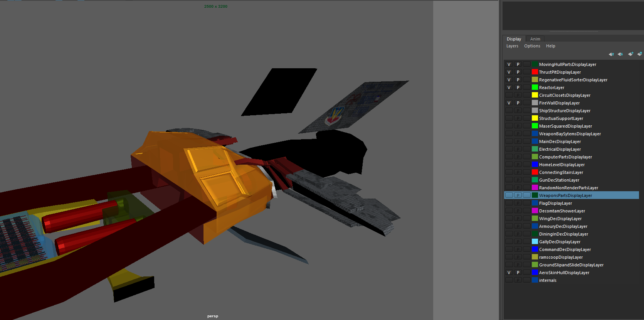Move the selected layer down in list

620,54
